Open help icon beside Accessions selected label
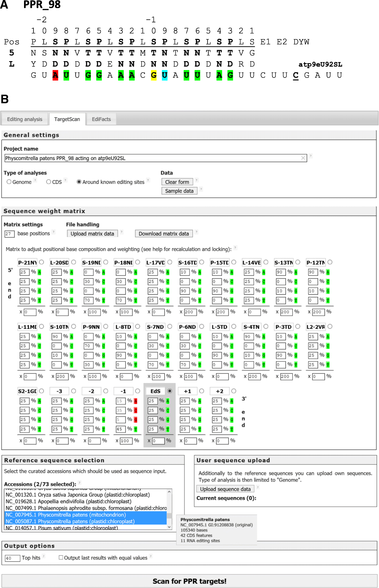 tap(79, 482)
